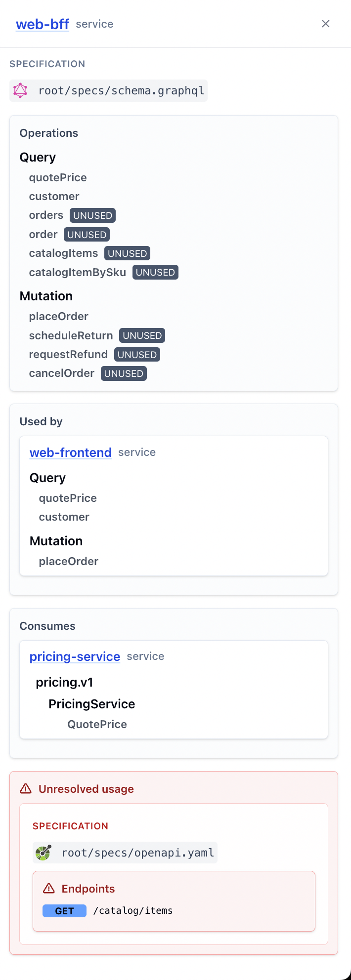Image resolution: width=351 pixels, height=980 pixels.
Task: Click the GET method badge
Action: click(x=64, y=911)
